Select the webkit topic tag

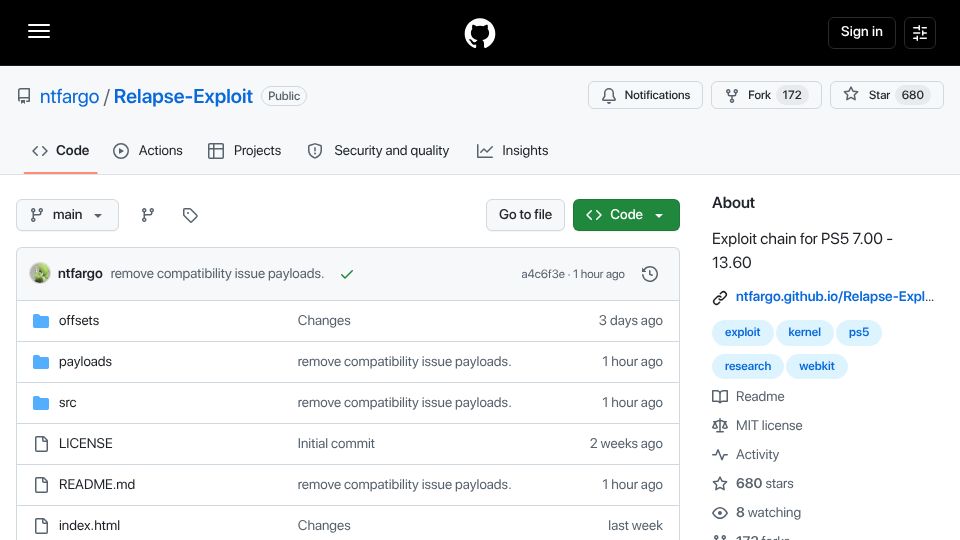pos(817,366)
